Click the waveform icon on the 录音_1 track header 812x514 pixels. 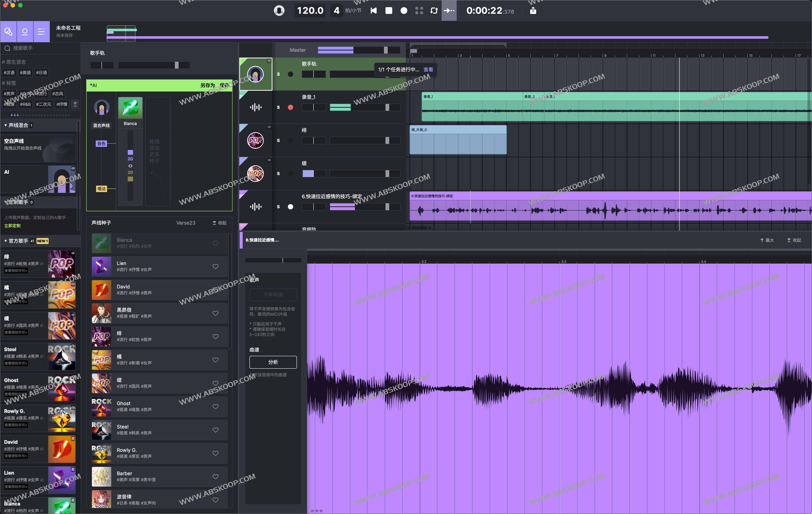point(255,107)
